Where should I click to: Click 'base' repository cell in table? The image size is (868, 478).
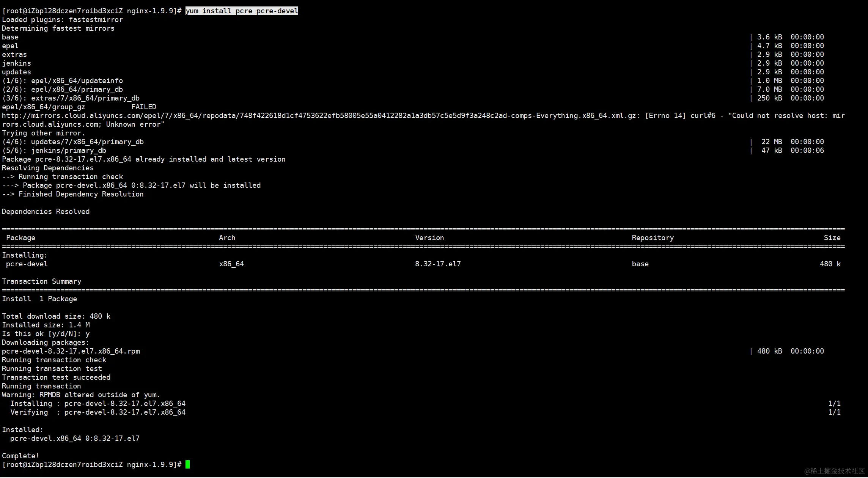(640, 264)
